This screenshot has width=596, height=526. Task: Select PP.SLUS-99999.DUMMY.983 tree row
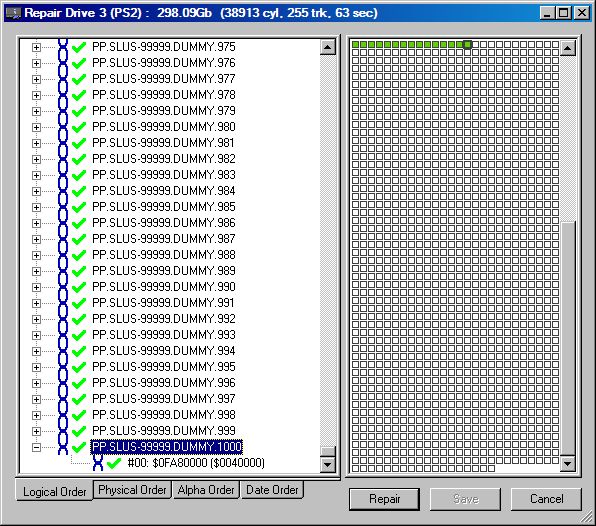pyautogui.click(x=164, y=175)
